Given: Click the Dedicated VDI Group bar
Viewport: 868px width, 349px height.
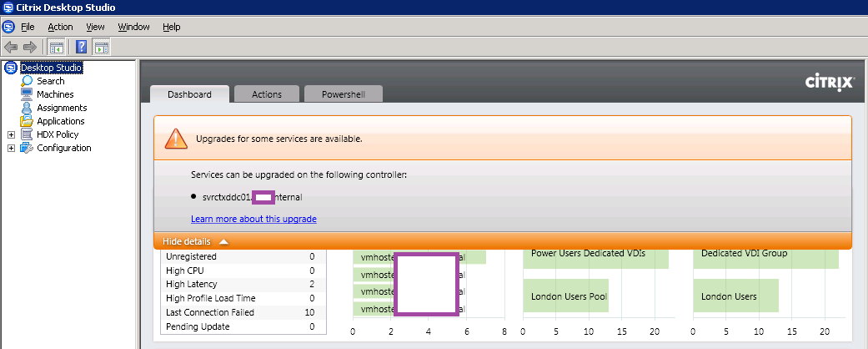Looking at the screenshot, I should [765, 259].
